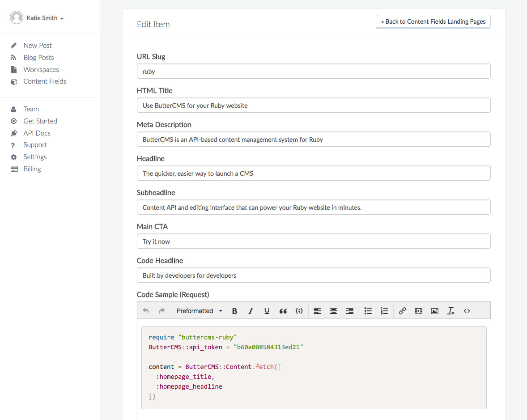Center-align the editor text
This screenshot has height=420, width=527.
(x=333, y=311)
